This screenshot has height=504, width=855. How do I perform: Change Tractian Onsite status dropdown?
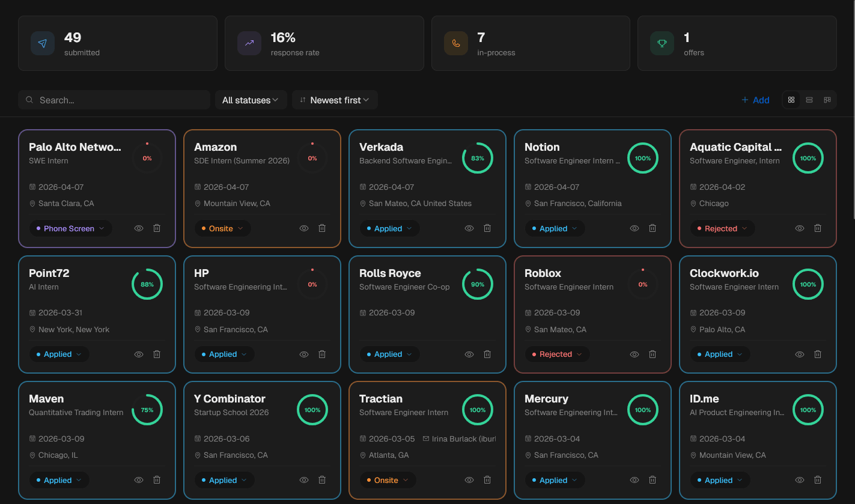pos(388,480)
